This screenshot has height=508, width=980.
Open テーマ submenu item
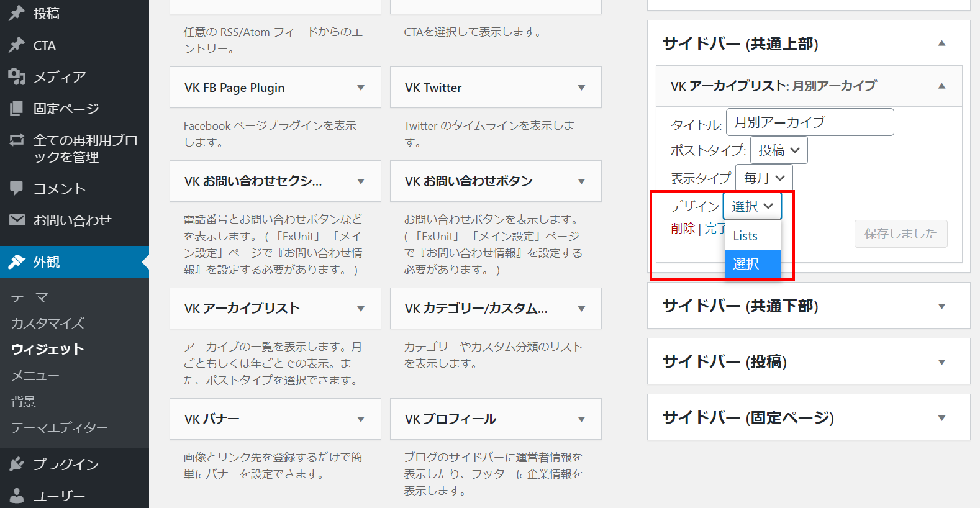pos(30,297)
